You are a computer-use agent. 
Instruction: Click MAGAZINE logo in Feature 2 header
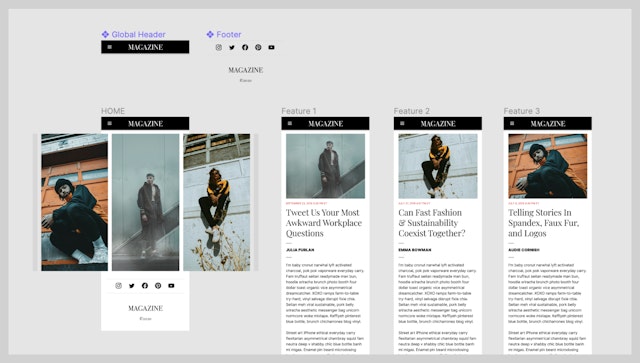[438, 124]
